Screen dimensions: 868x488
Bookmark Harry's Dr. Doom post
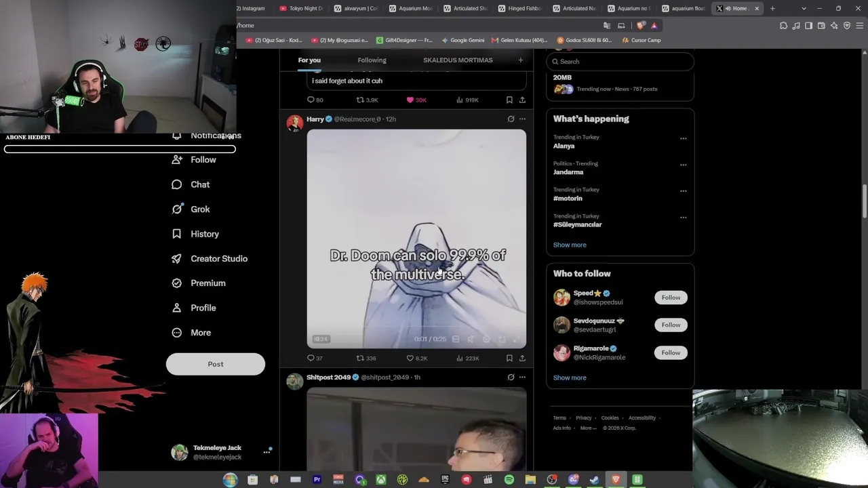tap(509, 358)
